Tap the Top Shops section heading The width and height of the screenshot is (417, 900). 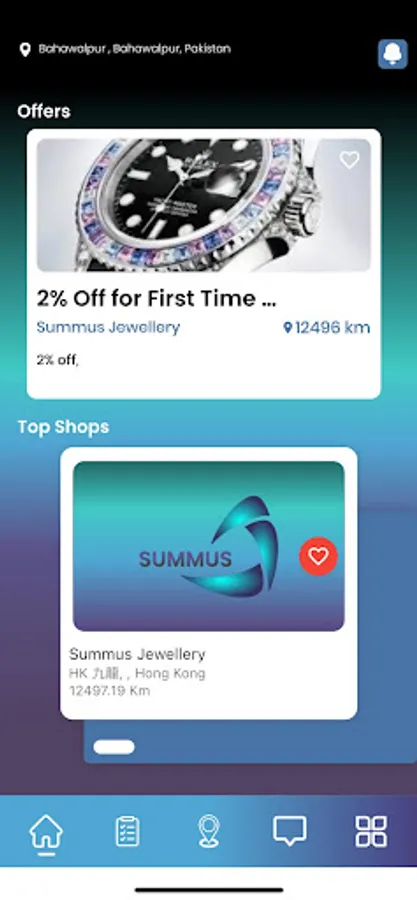point(63,427)
